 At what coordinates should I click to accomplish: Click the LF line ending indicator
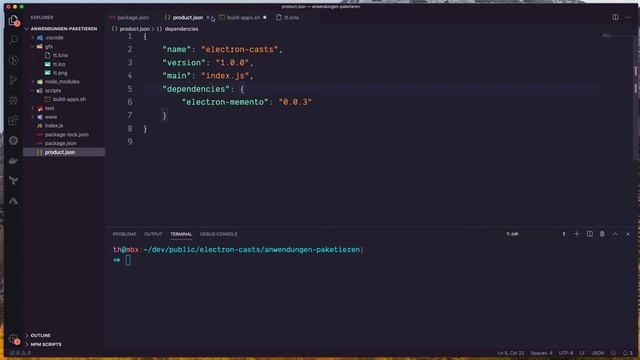(x=582, y=353)
